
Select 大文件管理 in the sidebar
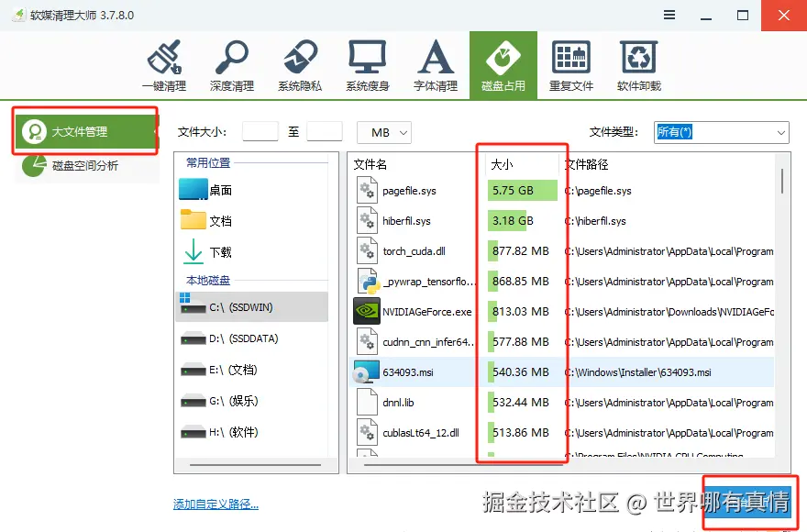pos(86,132)
